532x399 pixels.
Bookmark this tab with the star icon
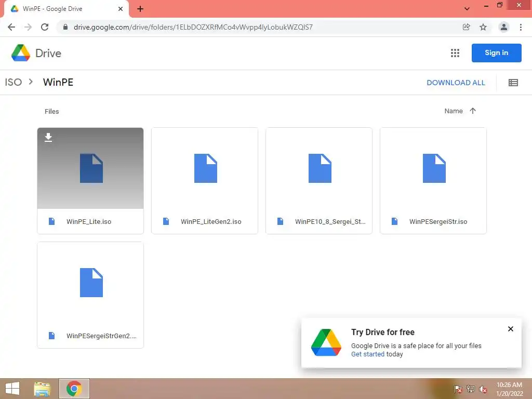click(x=483, y=27)
